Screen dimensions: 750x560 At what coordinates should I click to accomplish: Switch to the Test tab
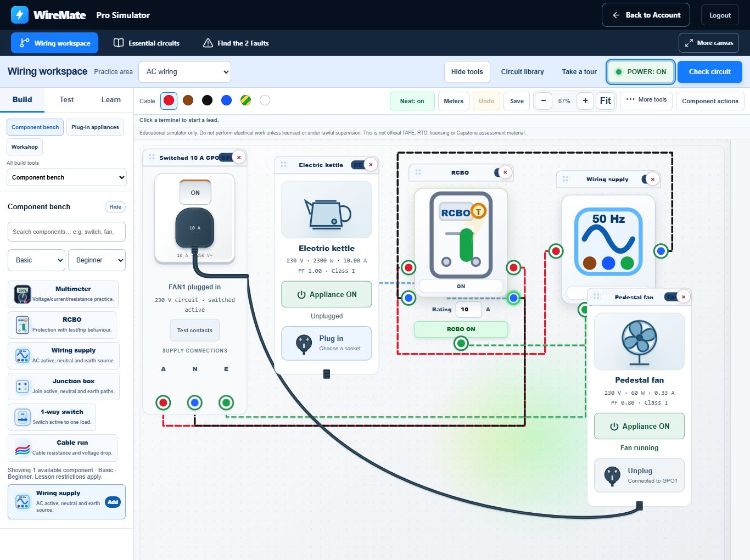66,99
